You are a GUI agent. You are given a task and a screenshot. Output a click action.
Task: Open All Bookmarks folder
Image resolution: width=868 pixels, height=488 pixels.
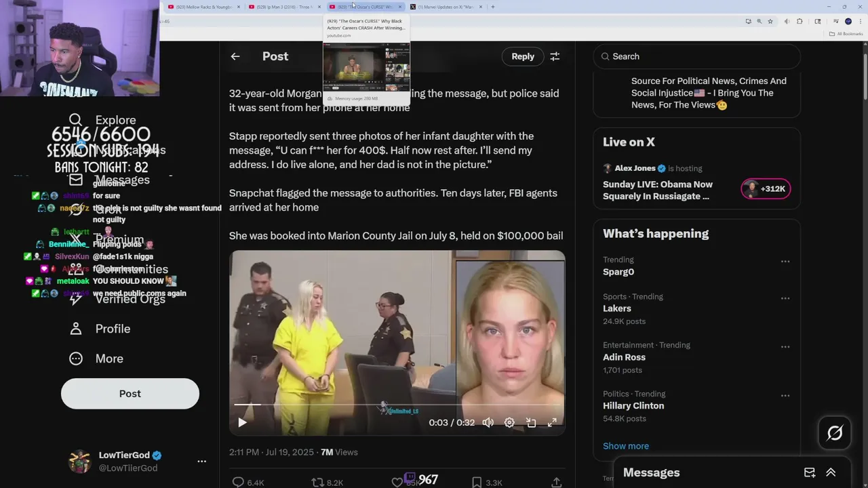coord(846,33)
